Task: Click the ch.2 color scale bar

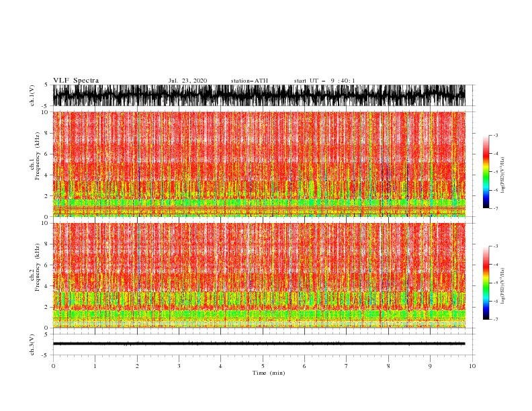Action: (486, 283)
